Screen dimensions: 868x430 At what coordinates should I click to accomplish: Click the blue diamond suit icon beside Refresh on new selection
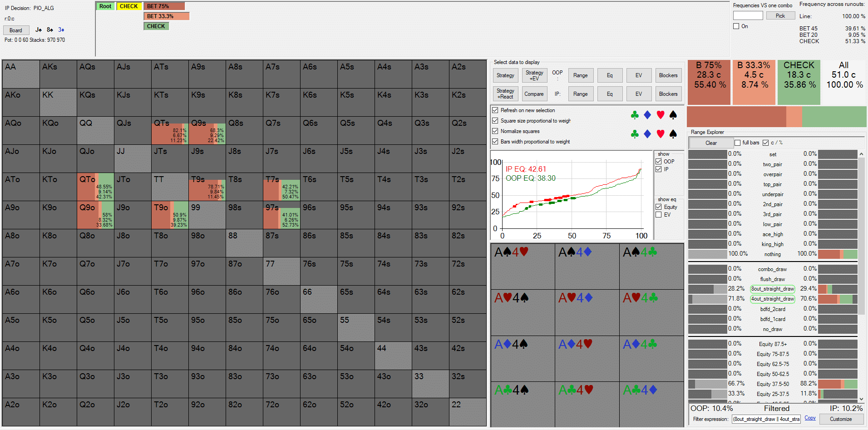pyautogui.click(x=647, y=115)
